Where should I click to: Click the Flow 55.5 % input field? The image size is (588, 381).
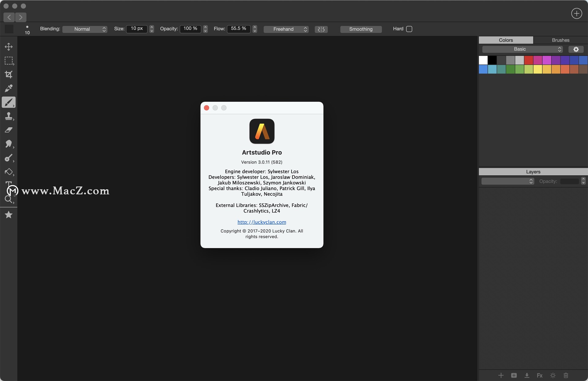coord(239,29)
